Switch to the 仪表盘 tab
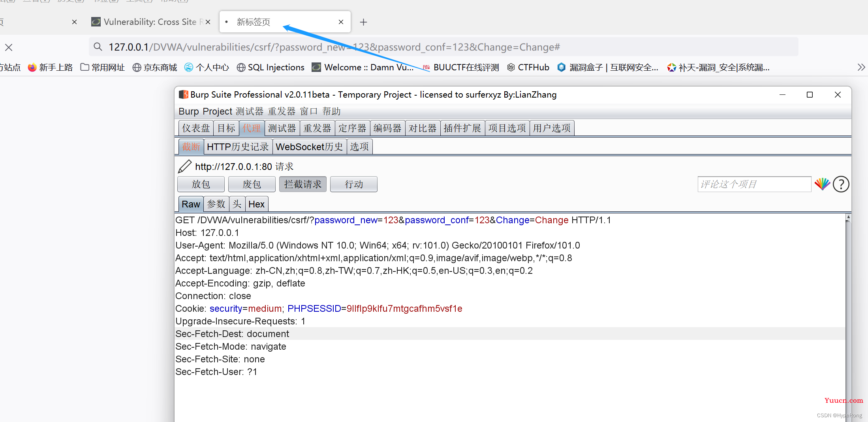The height and width of the screenshot is (422, 868). click(x=196, y=128)
